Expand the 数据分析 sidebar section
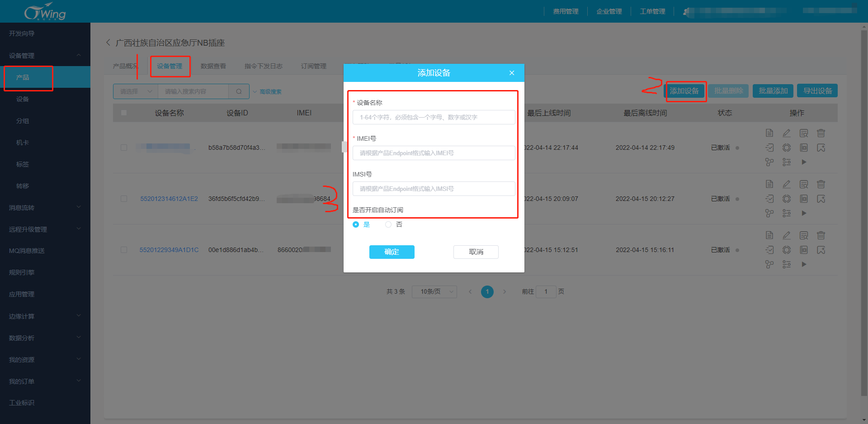Viewport: 868px width, 424px height. click(x=45, y=338)
